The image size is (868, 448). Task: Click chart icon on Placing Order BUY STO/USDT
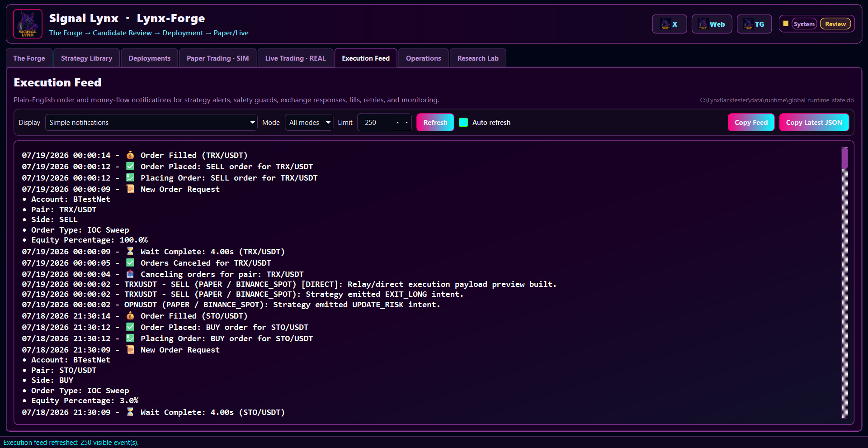pyautogui.click(x=130, y=338)
